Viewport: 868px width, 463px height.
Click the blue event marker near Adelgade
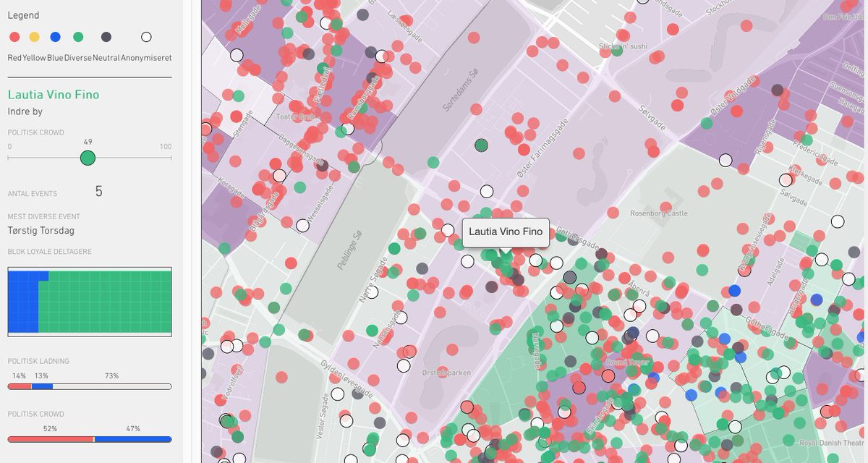[734, 290]
